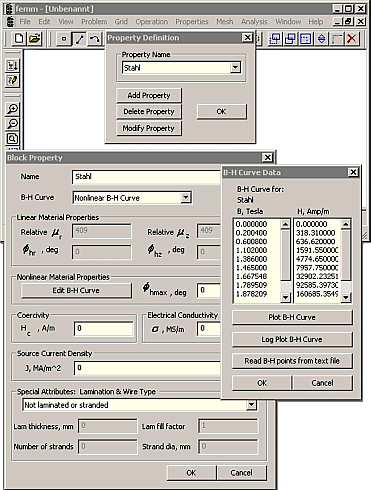Screen dimensions: 371x490
Task: Click scroll-down arrow of B, Tesla list
Action: point(285,298)
